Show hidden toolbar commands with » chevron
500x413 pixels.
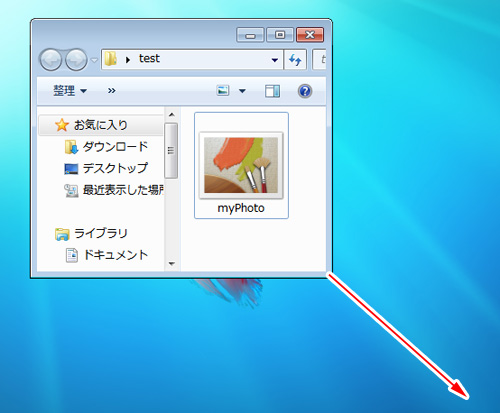coord(112,91)
